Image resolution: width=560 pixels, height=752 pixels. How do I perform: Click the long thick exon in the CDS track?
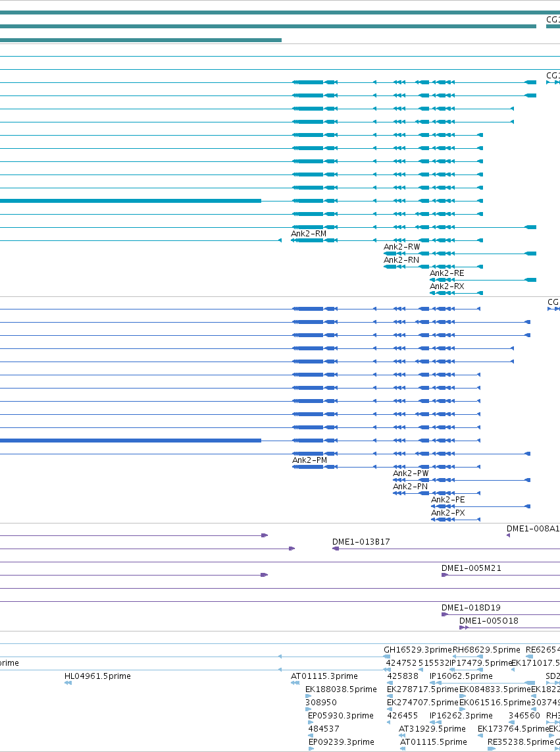click(130, 441)
